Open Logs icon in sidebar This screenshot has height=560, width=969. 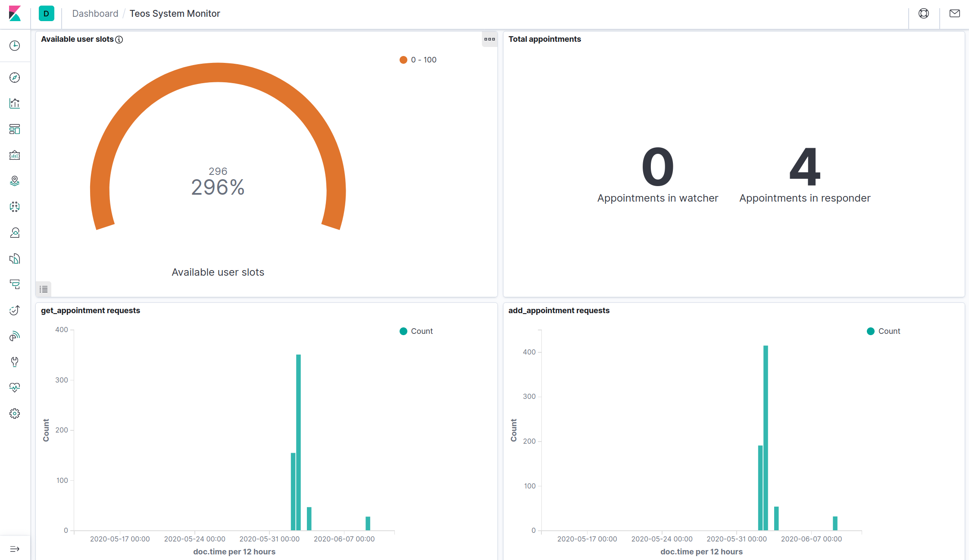click(15, 258)
